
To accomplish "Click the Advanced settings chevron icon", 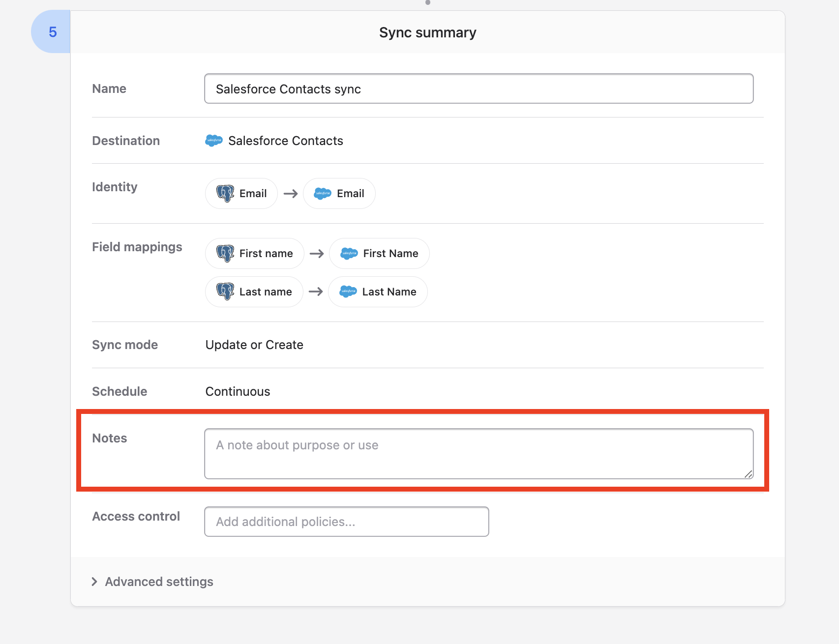I will point(94,582).
